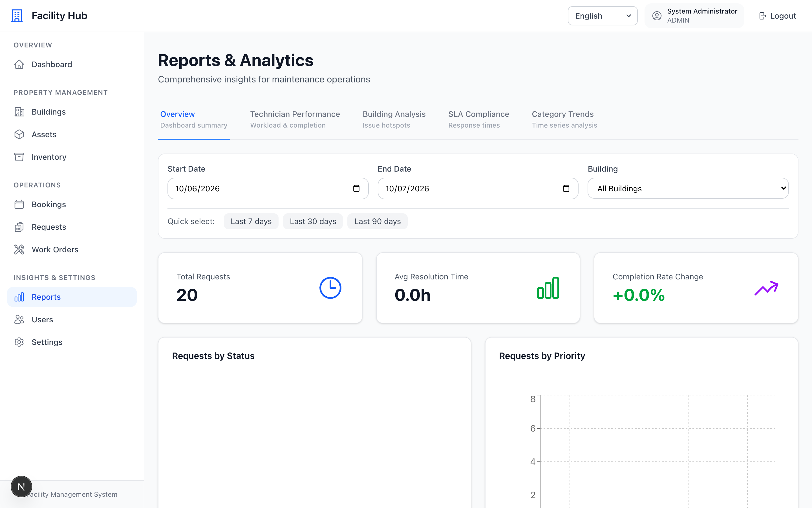Image resolution: width=812 pixels, height=508 pixels.
Task: Click the Logout link text
Action: coord(783,16)
